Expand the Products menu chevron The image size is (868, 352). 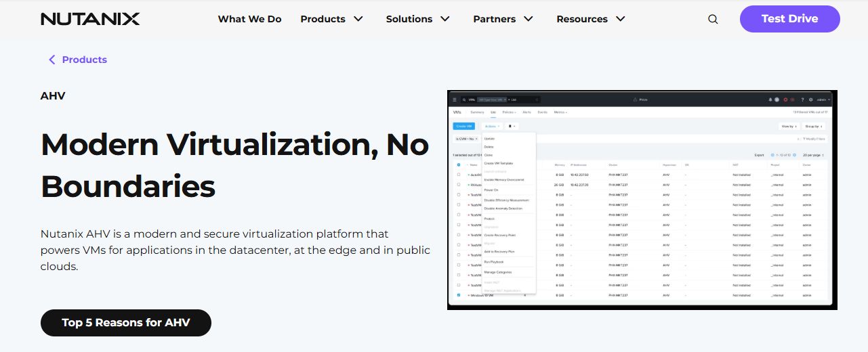point(358,19)
